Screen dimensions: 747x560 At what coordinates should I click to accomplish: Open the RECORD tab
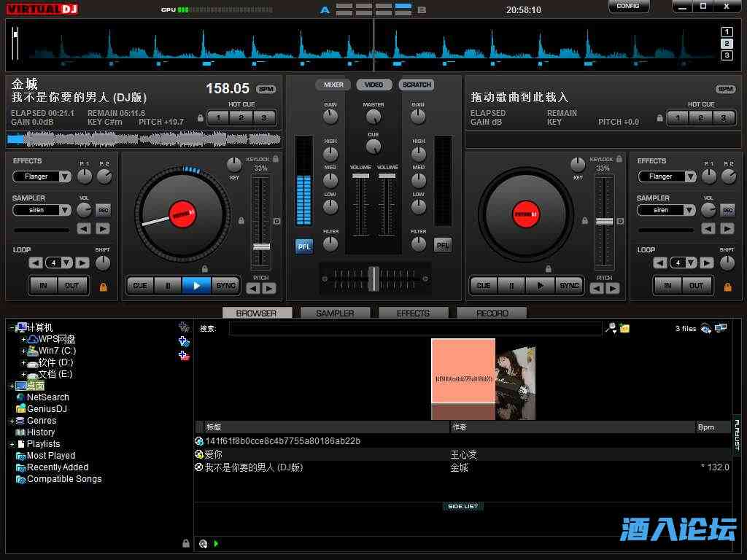[x=492, y=314]
